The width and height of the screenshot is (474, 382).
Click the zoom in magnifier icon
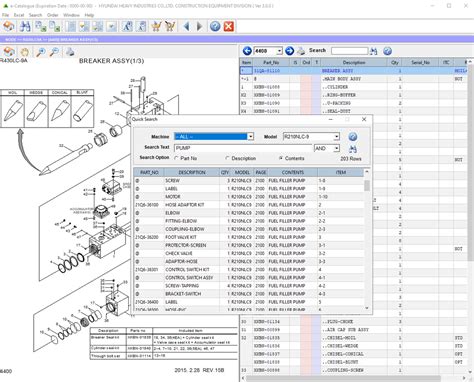pos(41,52)
